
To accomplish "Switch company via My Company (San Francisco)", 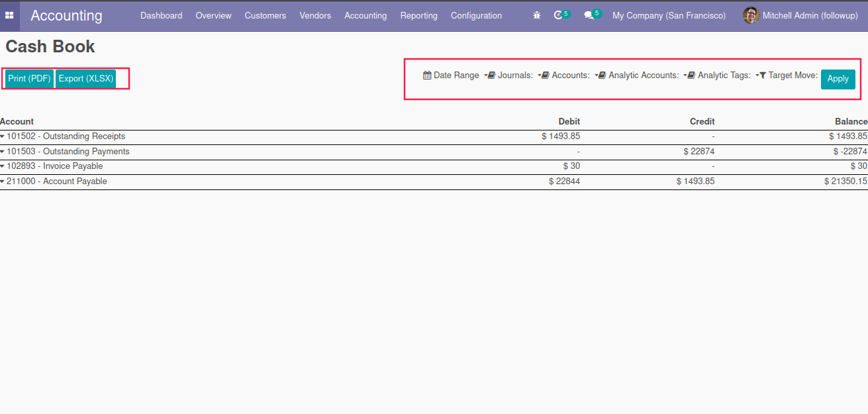I will pos(669,15).
